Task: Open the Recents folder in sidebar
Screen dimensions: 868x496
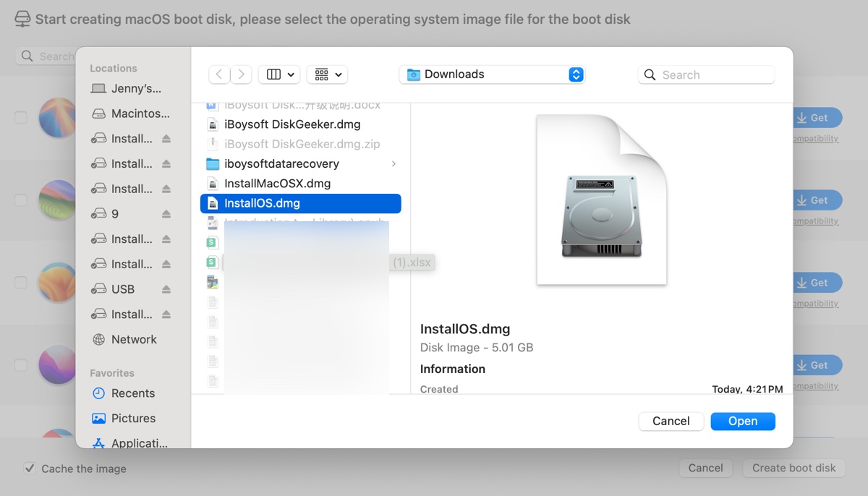Action: [x=132, y=393]
